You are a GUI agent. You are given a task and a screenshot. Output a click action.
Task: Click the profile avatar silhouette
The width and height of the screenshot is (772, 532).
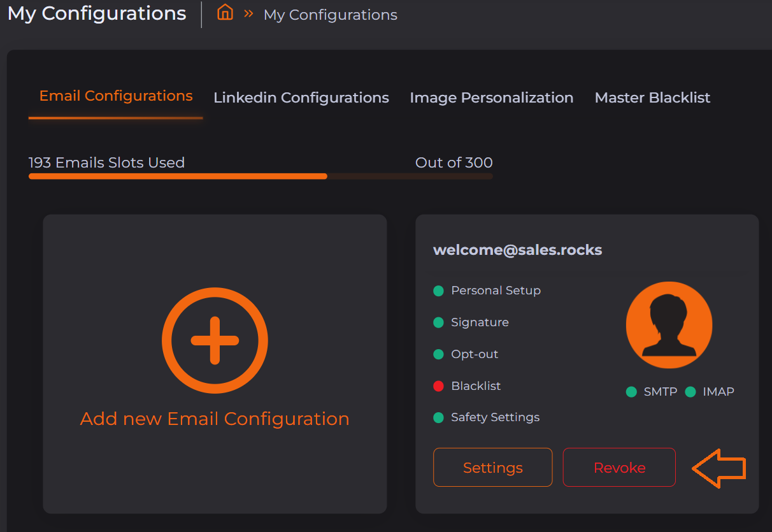pos(669,325)
